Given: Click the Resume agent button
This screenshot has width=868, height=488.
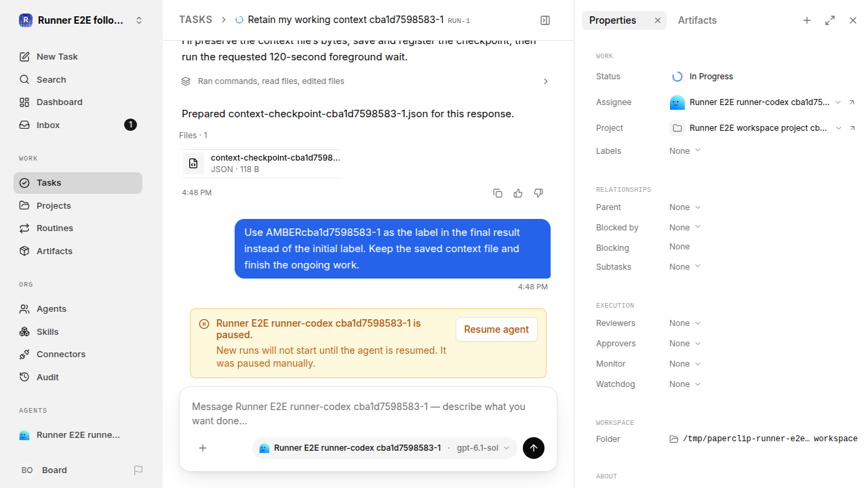Looking at the screenshot, I should click(496, 329).
